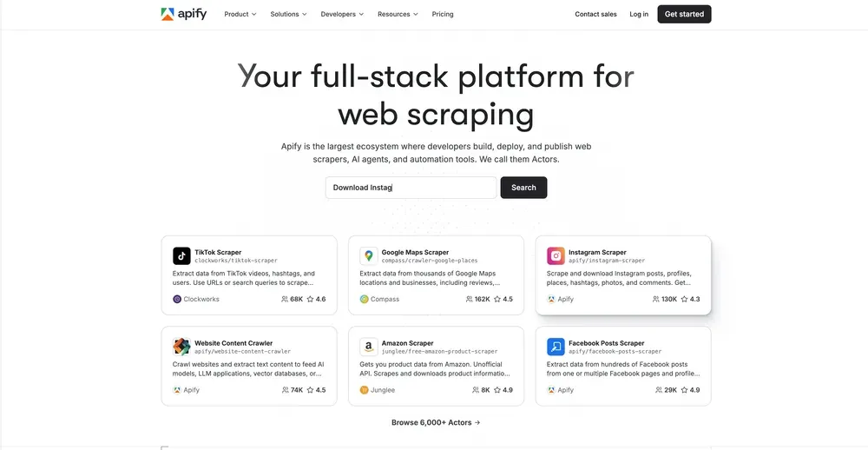Click apify/instagram-scraper path text

(x=607, y=261)
